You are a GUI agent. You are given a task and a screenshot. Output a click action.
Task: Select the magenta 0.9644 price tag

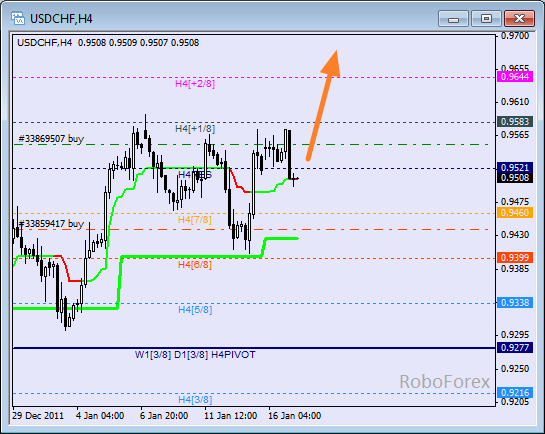tap(515, 76)
